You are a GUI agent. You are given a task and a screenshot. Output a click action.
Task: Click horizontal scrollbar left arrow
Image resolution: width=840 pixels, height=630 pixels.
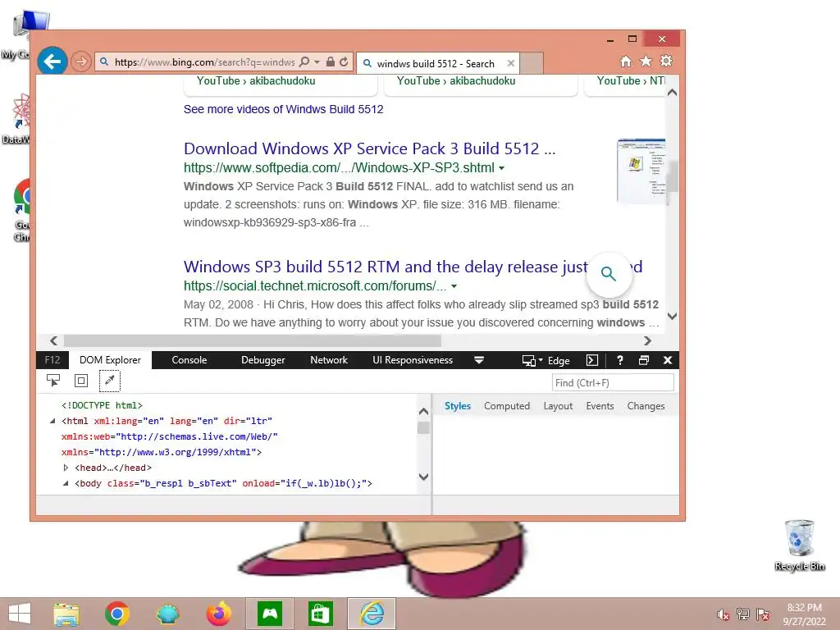click(x=53, y=340)
